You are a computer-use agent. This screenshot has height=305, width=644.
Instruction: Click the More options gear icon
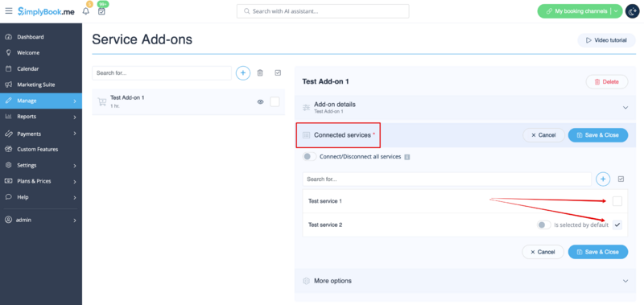tap(307, 281)
